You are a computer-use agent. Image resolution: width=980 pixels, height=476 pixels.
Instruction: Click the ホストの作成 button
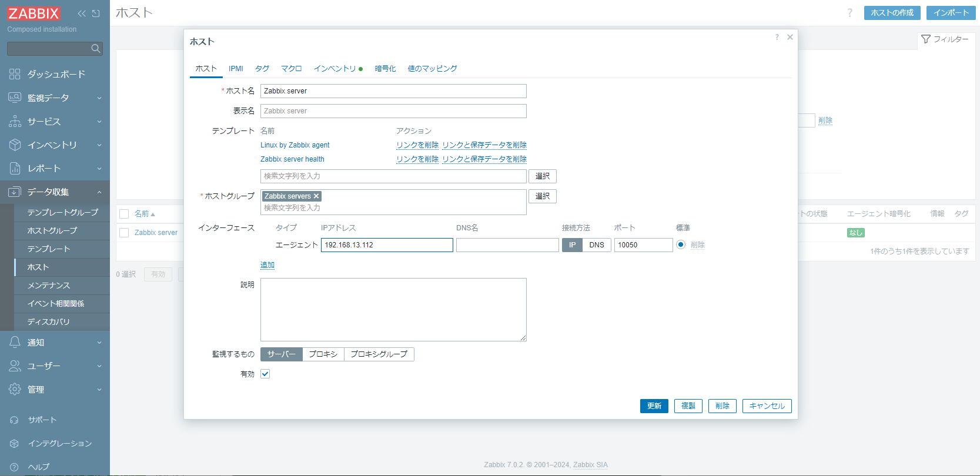892,13
